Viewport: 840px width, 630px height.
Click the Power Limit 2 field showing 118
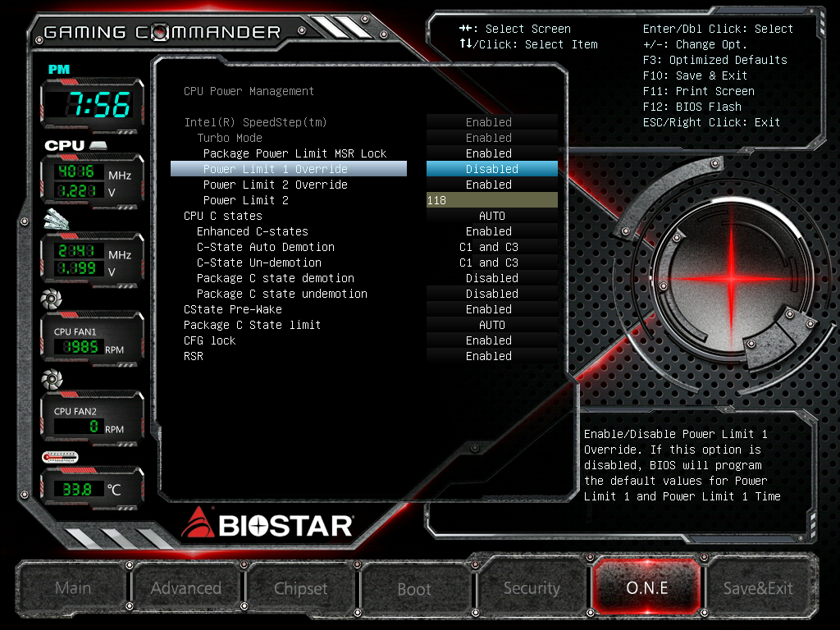492,200
